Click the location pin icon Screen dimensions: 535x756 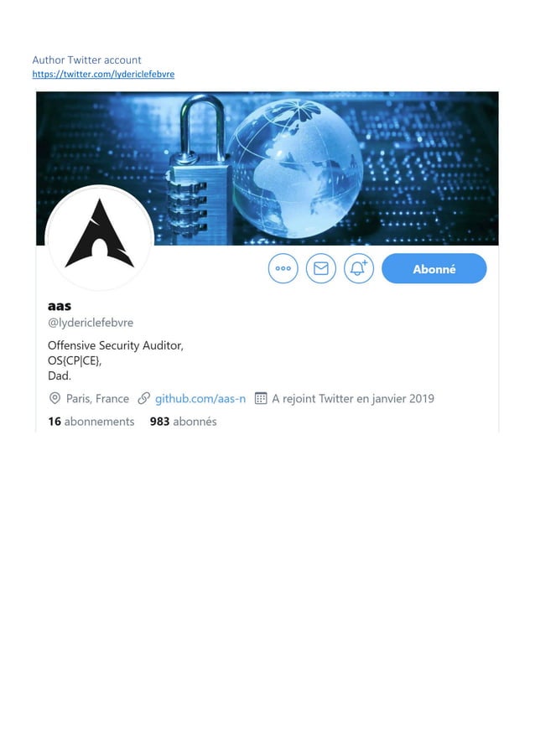coord(55,398)
